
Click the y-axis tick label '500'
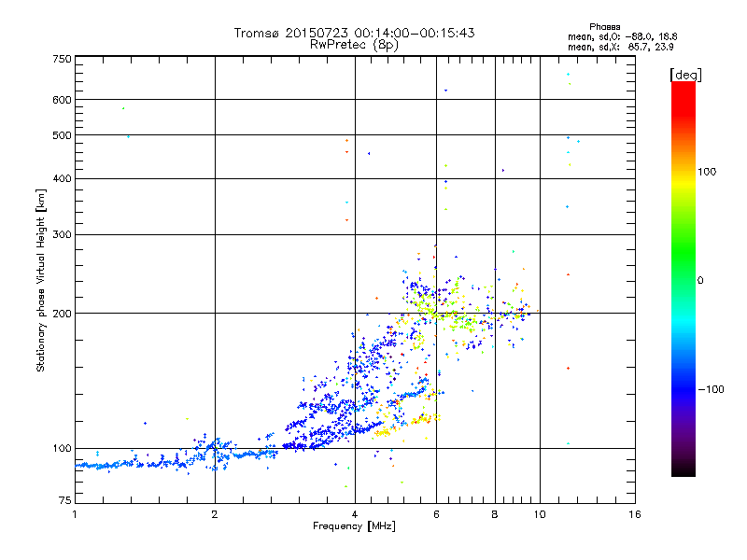pos(62,135)
